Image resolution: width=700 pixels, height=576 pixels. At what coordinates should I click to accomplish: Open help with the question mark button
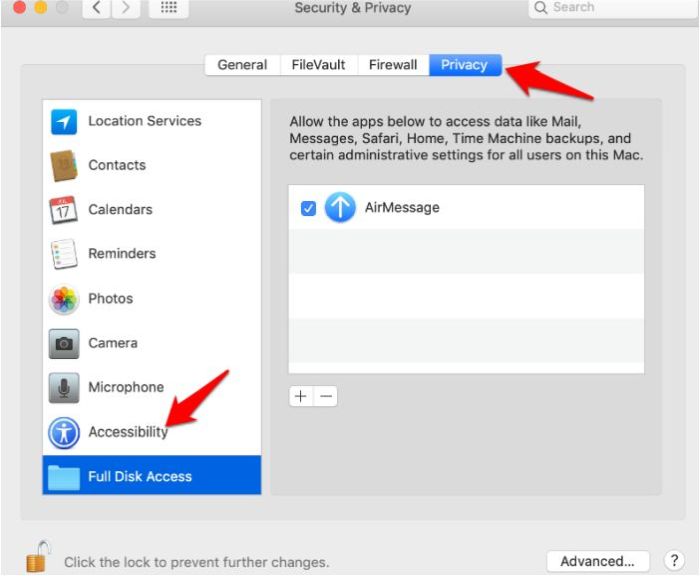[x=674, y=560]
